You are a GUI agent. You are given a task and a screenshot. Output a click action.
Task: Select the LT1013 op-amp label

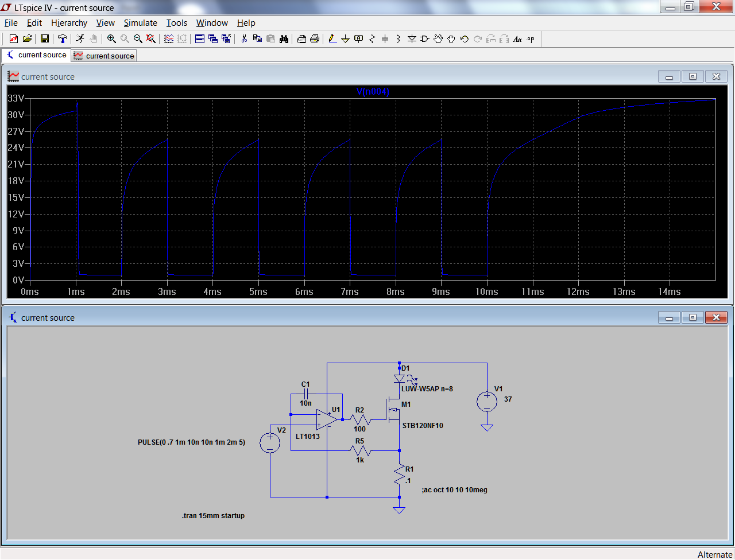308,437
